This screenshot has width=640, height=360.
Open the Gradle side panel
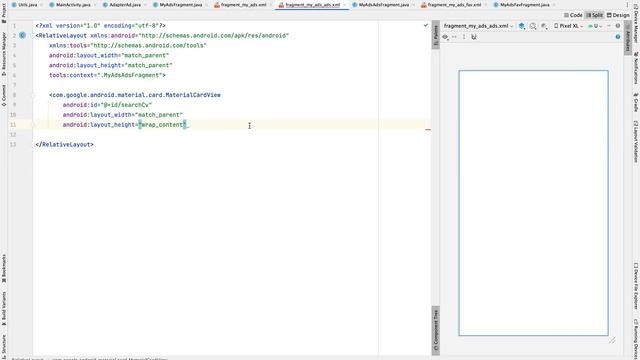[636, 102]
